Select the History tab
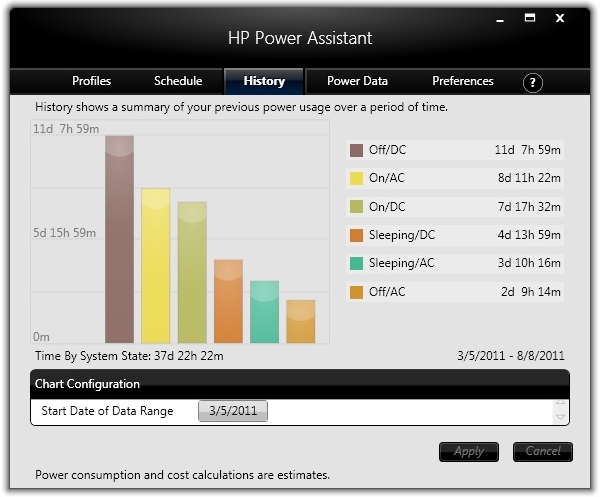This screenshot has height=497, width=600. (x=264, y=81)
